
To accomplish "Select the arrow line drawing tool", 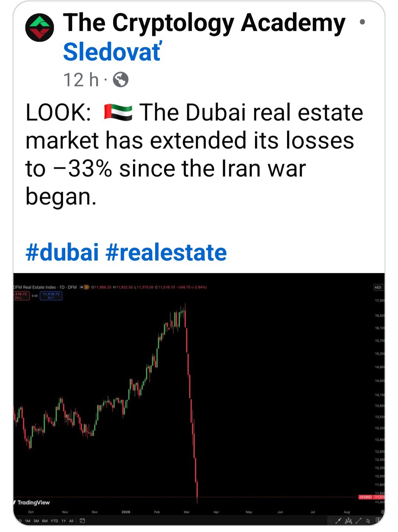I will [338, 521].
